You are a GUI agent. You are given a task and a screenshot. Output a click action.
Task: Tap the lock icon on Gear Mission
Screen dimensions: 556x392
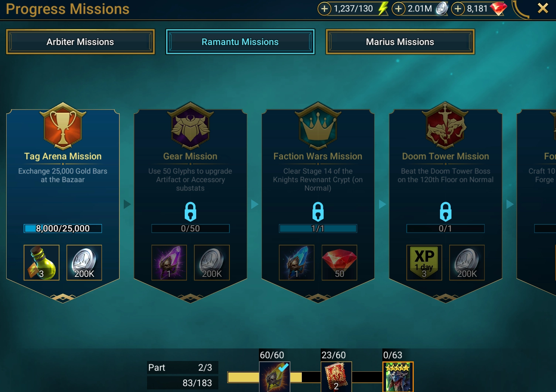coord(190,212)
